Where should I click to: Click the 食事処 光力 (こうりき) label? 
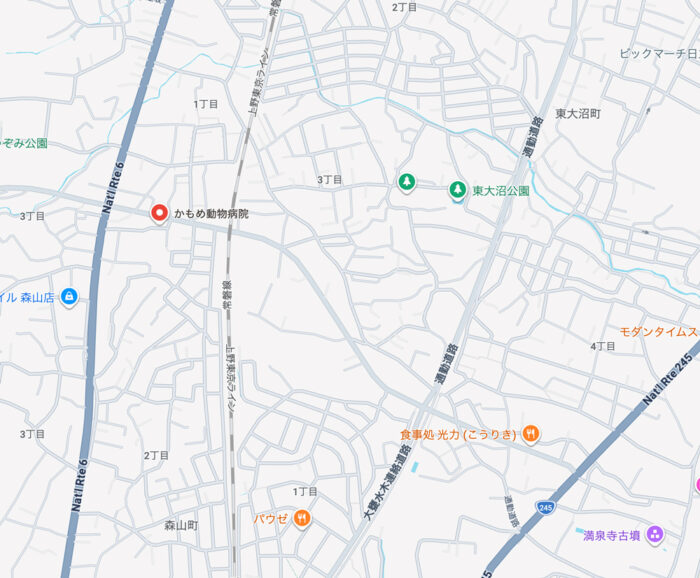[x=458, y=435]
